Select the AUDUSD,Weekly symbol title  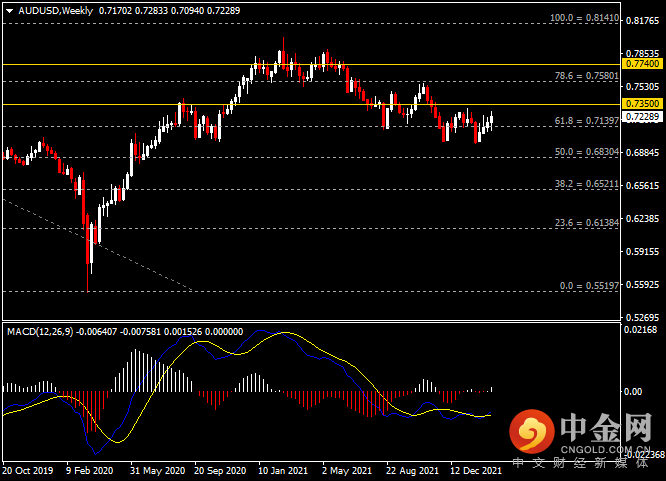[56, 11]
